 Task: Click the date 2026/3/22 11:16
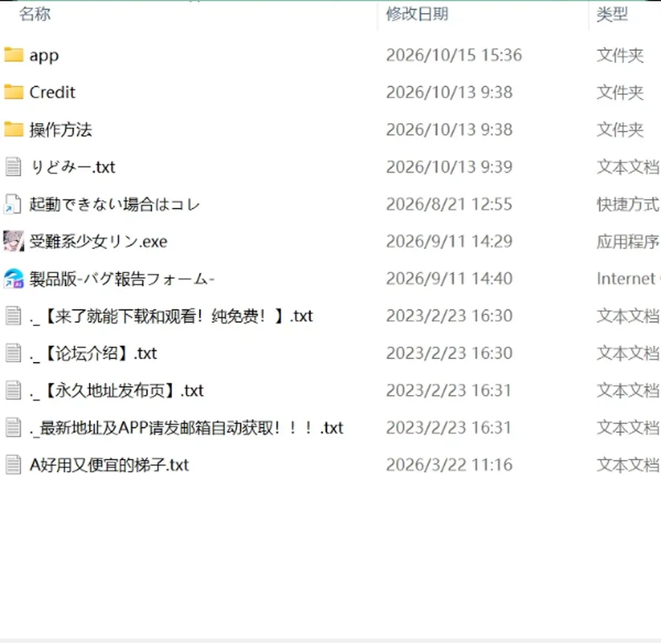(x=450, y=465)
